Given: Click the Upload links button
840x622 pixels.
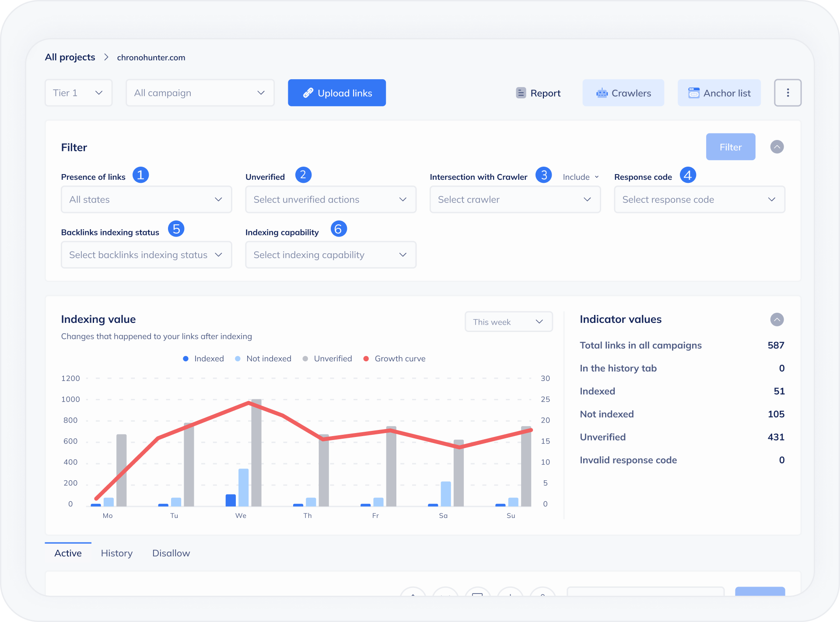Looking at the screenshot, I should pyautogui.click(x=337, y=93).
